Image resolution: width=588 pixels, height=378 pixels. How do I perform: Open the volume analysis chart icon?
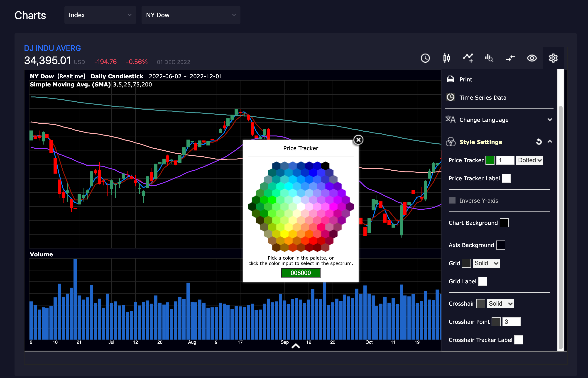click(x=489, y=58)
